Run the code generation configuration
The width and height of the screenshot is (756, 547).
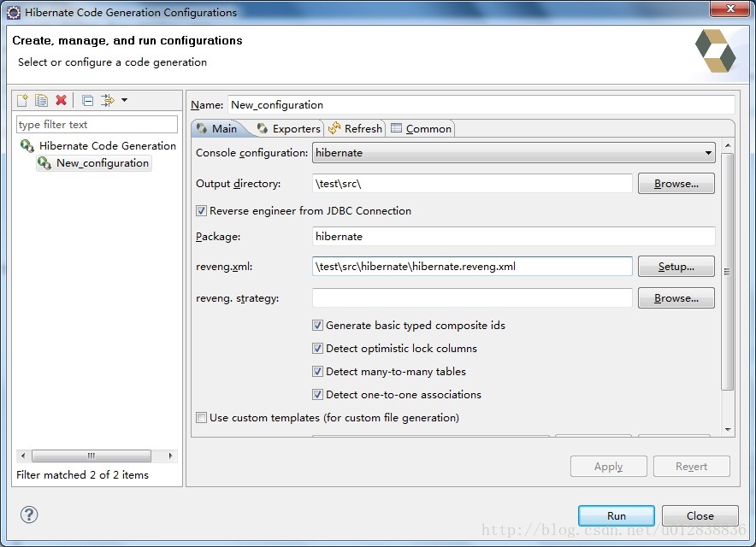(617, 515)
